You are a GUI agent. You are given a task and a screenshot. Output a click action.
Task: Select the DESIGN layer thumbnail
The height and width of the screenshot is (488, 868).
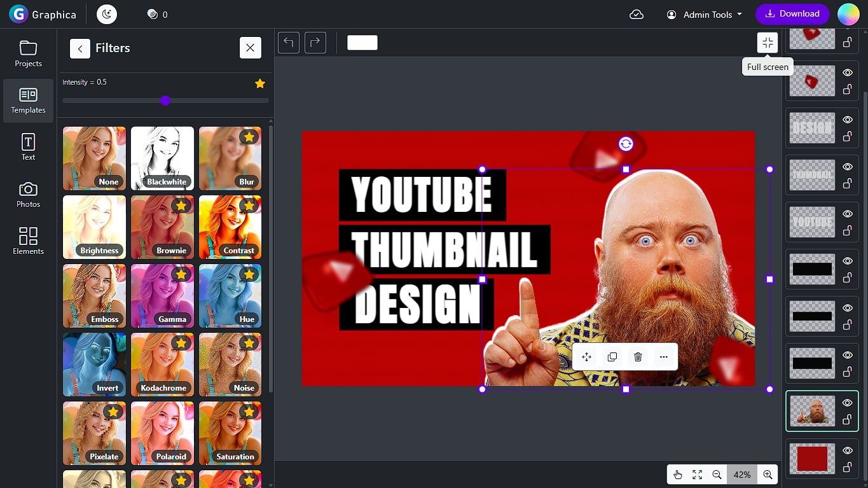pyautogui.click(x=812, y=128)
